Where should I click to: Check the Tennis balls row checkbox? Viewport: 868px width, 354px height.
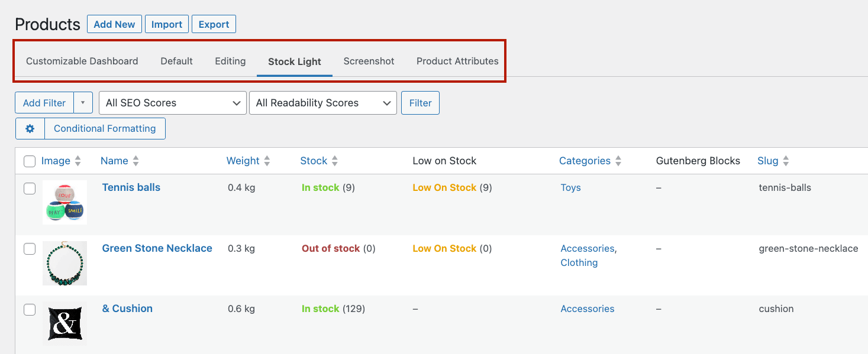tap(29, 187)
